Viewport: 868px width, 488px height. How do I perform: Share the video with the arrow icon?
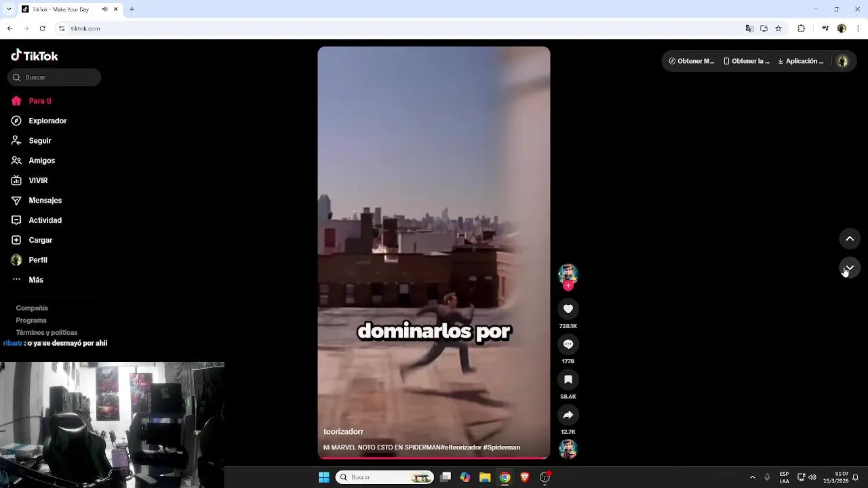568,415
